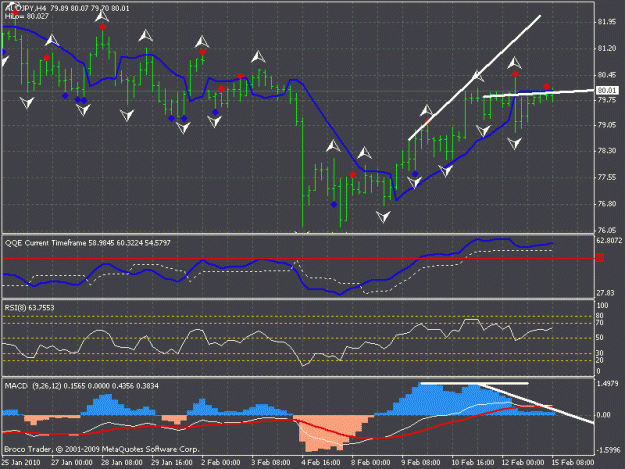The width and height of the screenshot is (625, 469).
Task: Click the 3 Feb 08:00 time label
Action: coord(271,462)
